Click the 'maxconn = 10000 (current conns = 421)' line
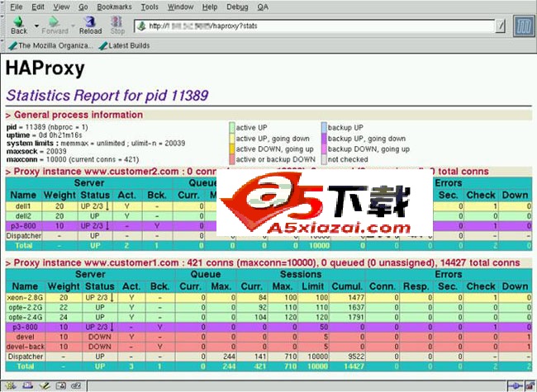The width and height of the screenshot is (537, 392). pyautogui.click(x=73, y=159)
